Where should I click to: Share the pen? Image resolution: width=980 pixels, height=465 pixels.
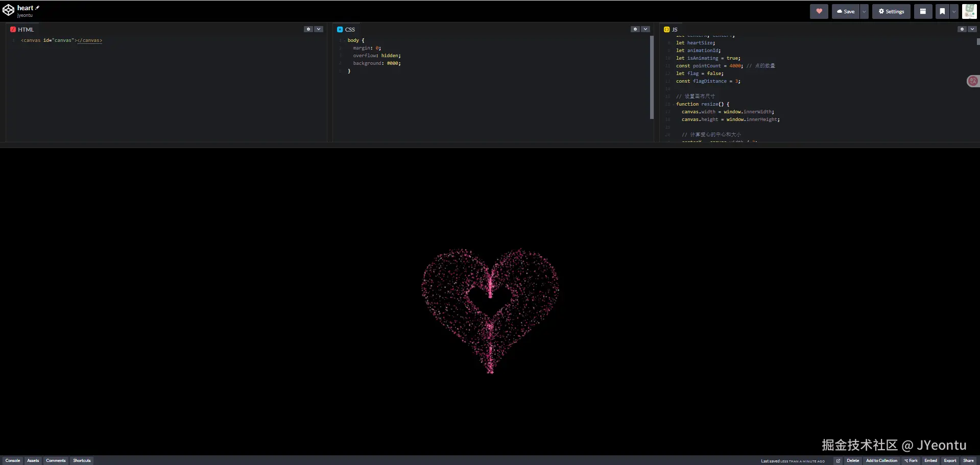point(969,460)
